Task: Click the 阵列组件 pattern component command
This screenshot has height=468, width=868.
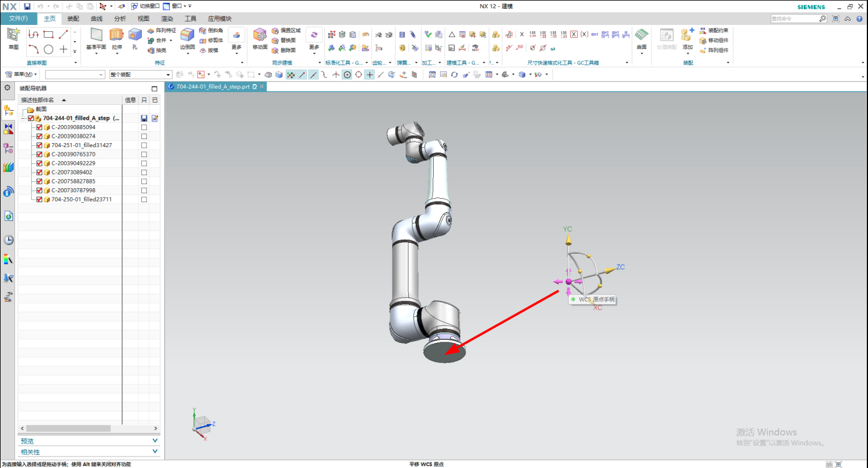Action: [714, 50]
